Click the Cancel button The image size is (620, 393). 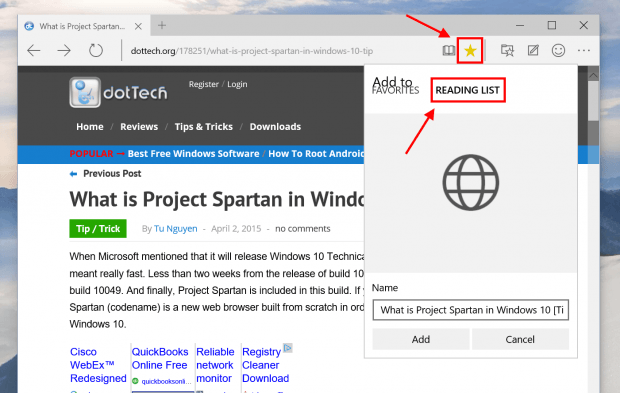[x=520, y=339]
